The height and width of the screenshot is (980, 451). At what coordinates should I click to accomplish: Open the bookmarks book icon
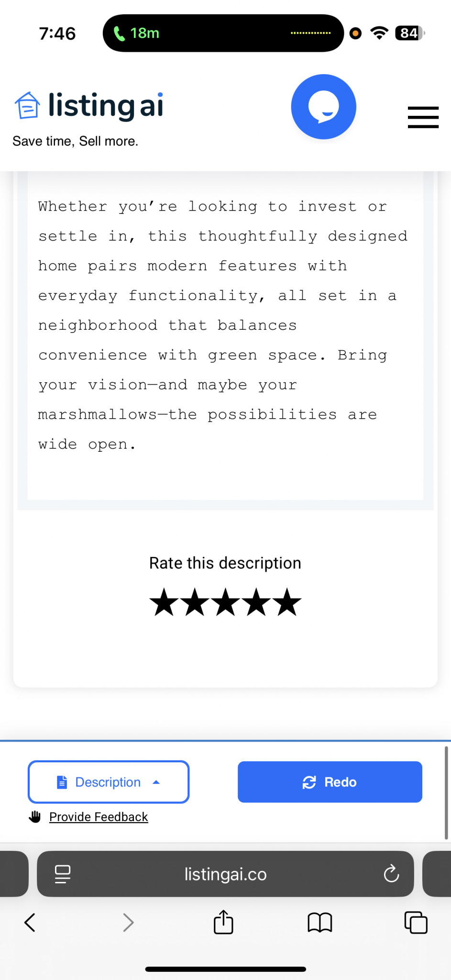pyautogui.click(x=320, y=923)
